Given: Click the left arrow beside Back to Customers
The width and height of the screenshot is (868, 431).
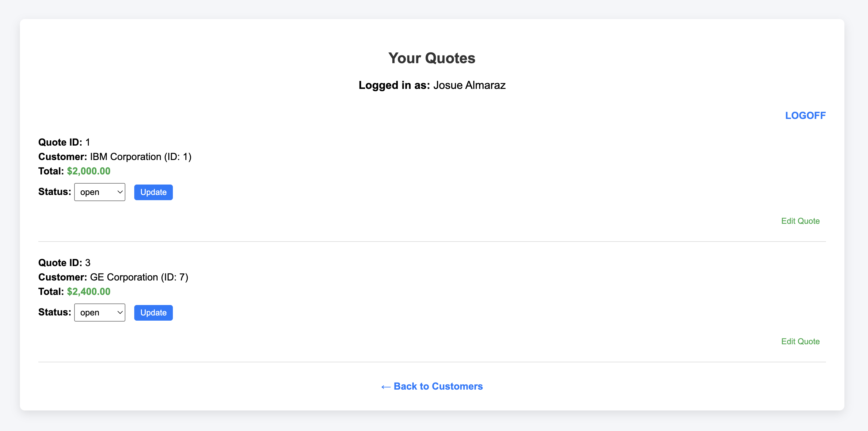Looking at the screenshot, I should pos(385,386).
